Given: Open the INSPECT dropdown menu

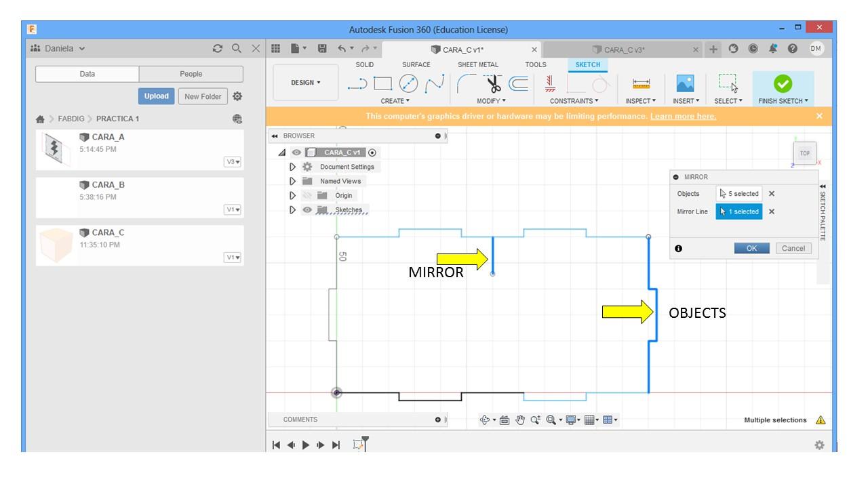Looking at the screenshot, I should pyautogui.click(x=641, y=101).
